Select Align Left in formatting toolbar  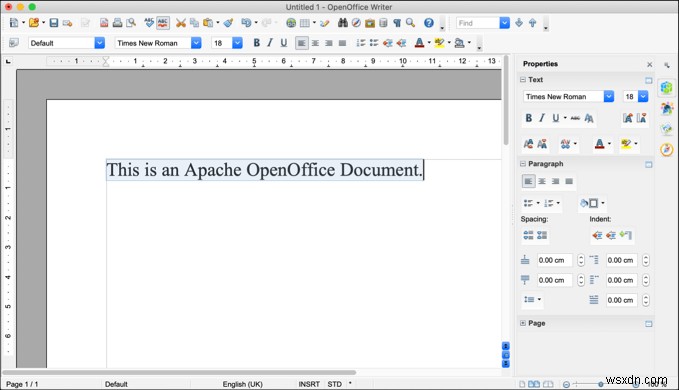point(302,42)
